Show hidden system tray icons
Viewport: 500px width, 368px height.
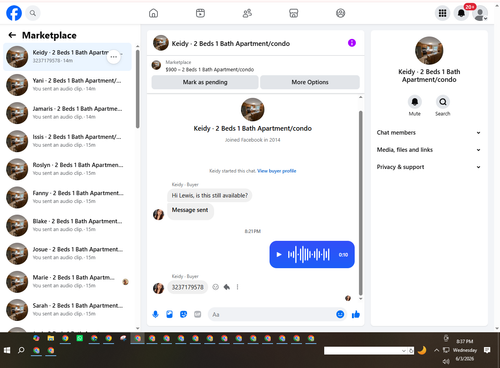coord(436,350)
